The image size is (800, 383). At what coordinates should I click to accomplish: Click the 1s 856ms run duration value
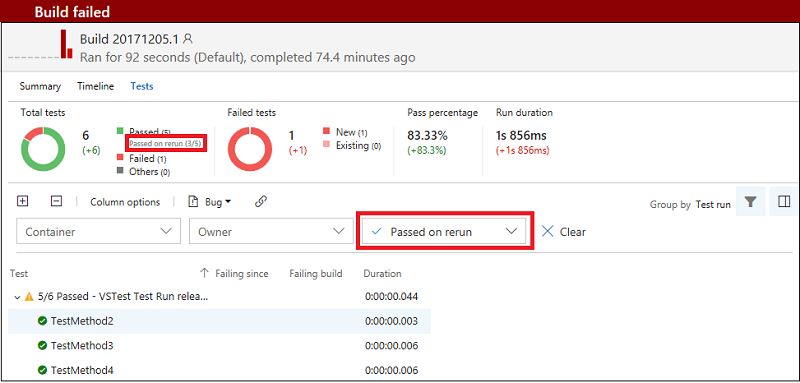pos(521,136)
